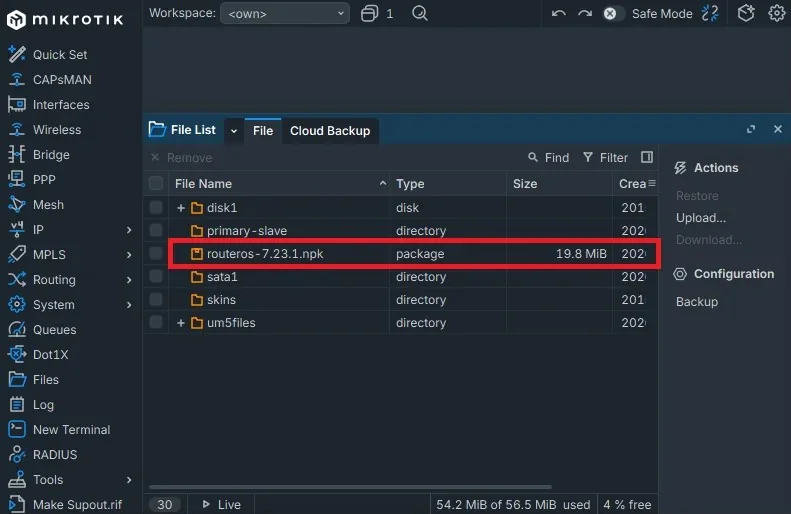
Task: Click the MikroTik logo
Action: 65,20
